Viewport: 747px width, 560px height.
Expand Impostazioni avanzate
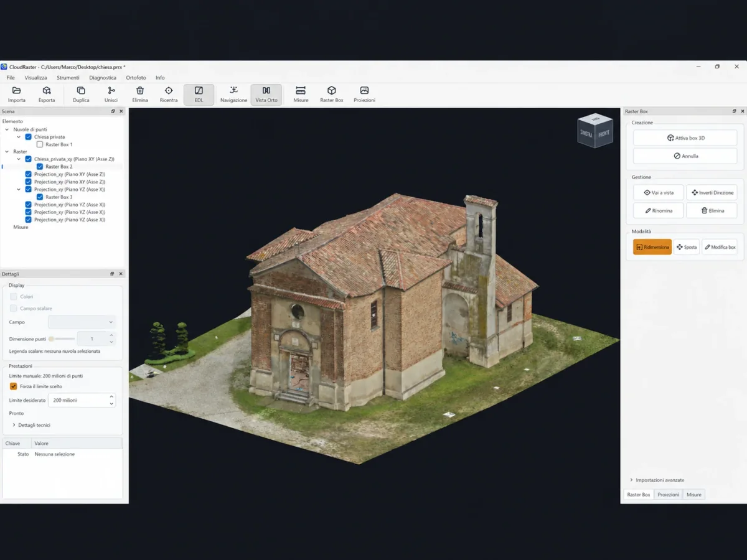[631, 480]
